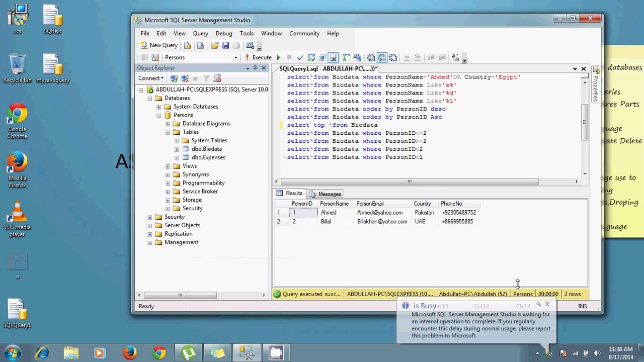644x362 pixels.
Task: Close the Object Explorer panel
Action: click(x=263, y=68)
